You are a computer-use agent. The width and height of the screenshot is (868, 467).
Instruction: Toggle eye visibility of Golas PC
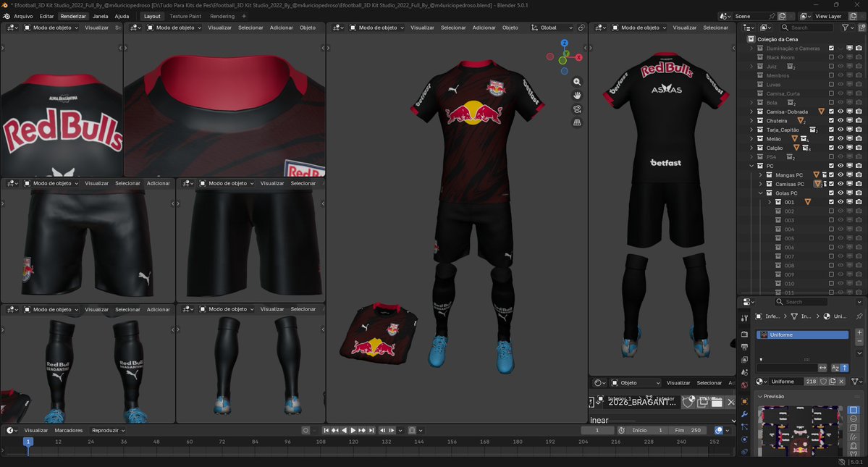click(x=840, y=193)
